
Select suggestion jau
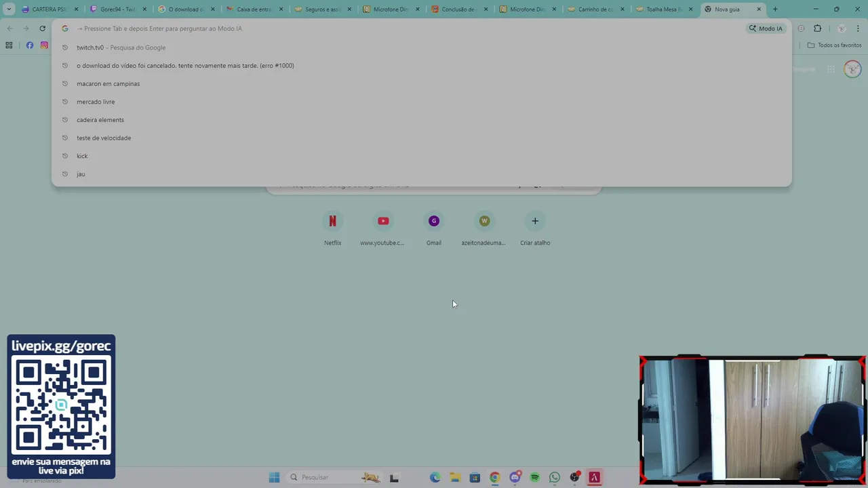[421, 174]
